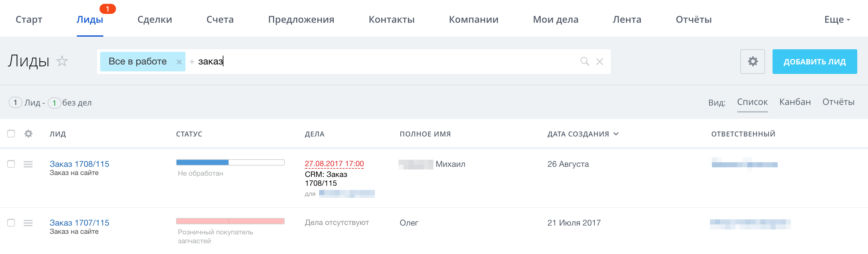This screenshot has height=254, width=868.
Task: Remove the "Все в работе" filter tag
Action: (179, 62)
